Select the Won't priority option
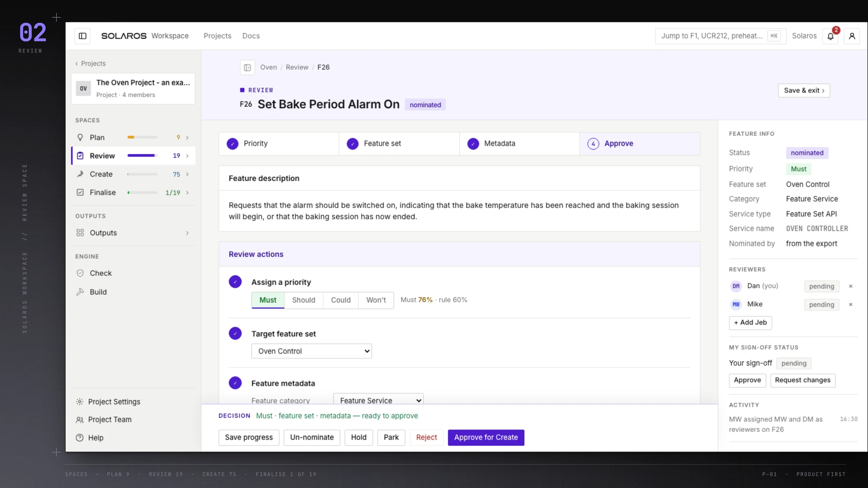The height and width of the screenshot is (488, 868). (376, 300)
